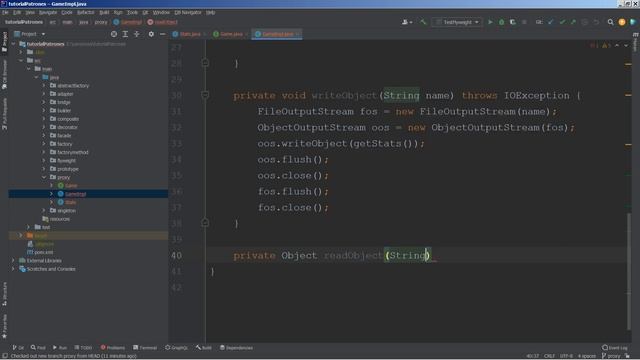Expand Scratches and Consoles node
This screenshot has width=640, height=360.
point(13,269)
